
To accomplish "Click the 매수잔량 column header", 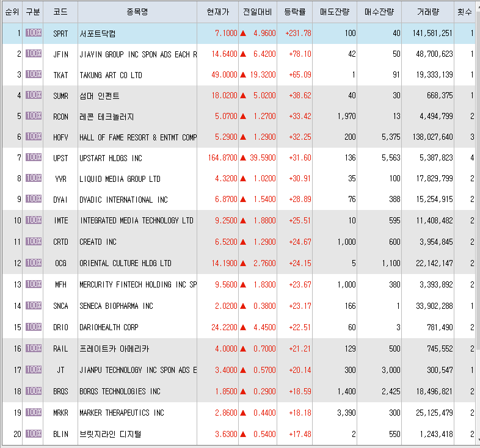I will (x=379, y=12).
